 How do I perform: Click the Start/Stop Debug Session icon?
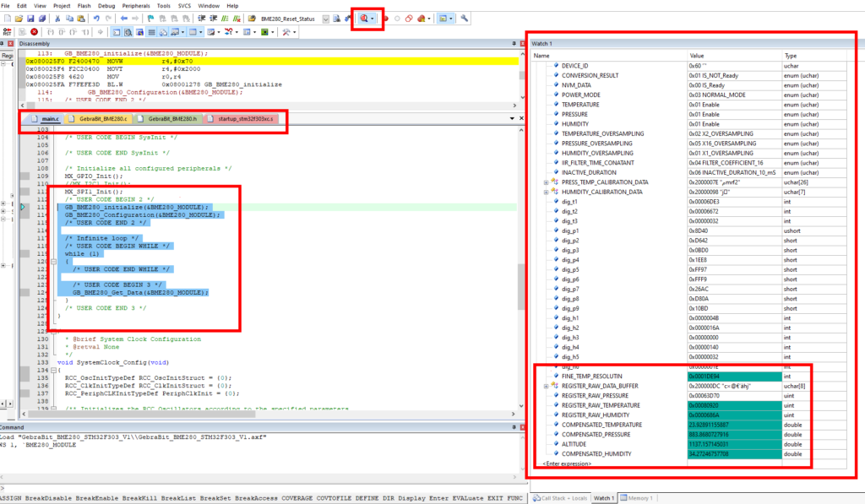click(x=364, y=19)
